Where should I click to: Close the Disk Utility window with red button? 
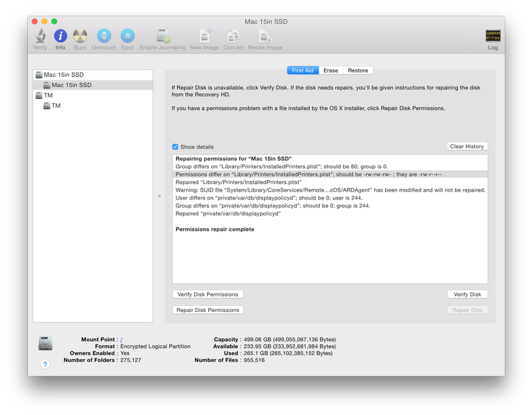click(x=35, y=21)
